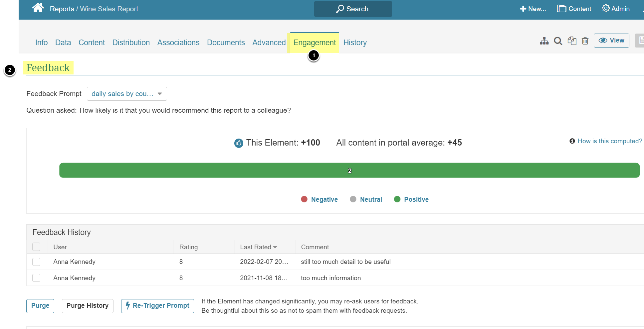
Task: Click the home icon
Action: pos(38,8)
